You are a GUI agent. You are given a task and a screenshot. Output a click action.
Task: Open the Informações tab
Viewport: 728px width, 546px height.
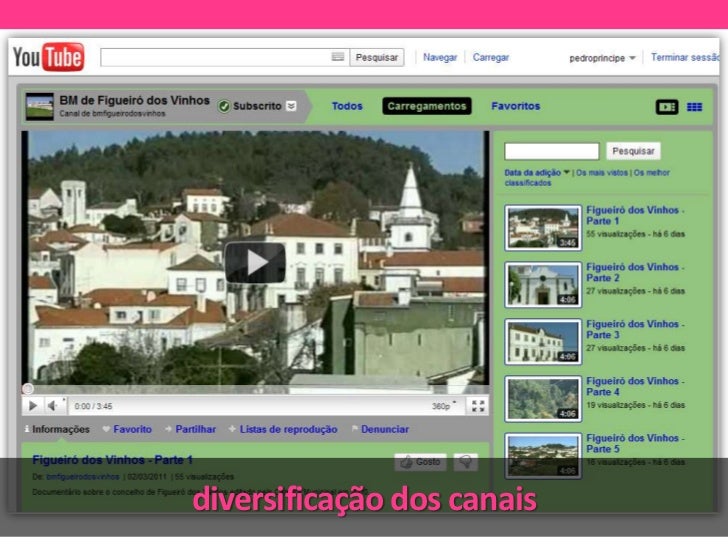[57, 429]
